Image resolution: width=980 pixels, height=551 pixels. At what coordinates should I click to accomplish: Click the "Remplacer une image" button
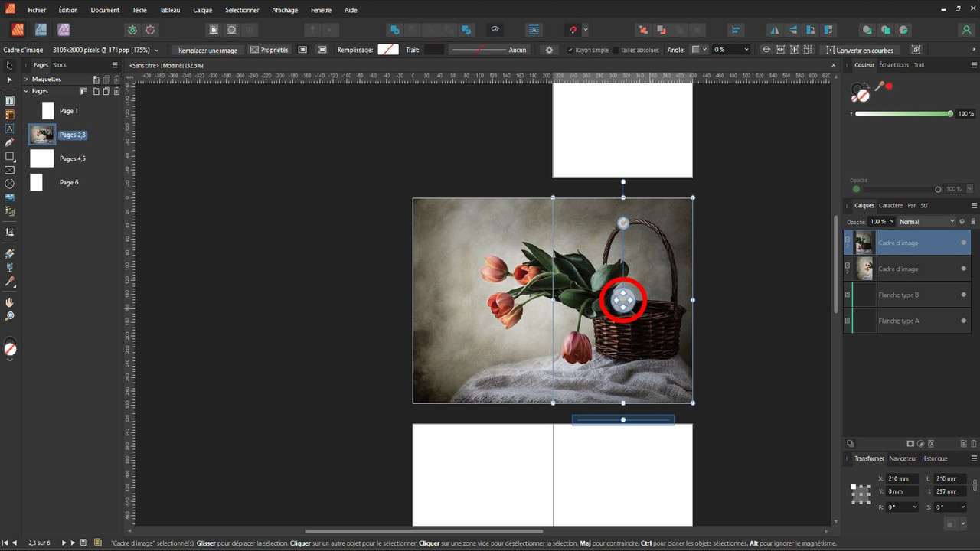coord(207,50)
